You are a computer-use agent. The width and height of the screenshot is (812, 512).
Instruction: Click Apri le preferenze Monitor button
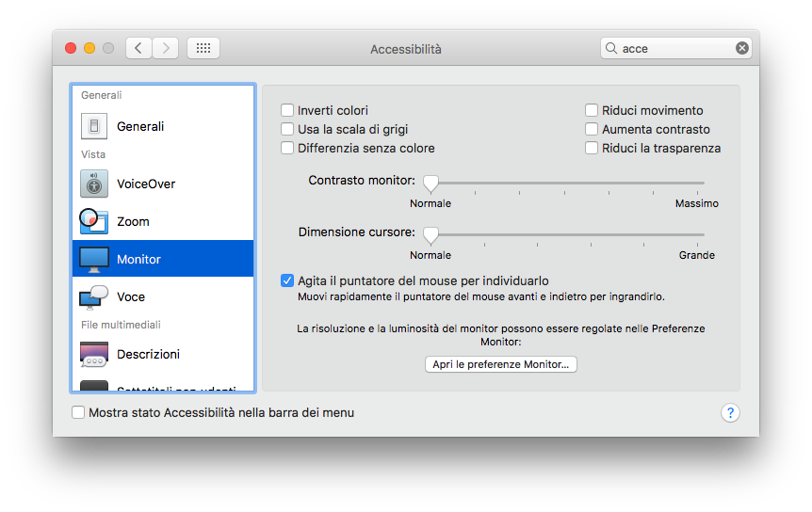(500, 364)
